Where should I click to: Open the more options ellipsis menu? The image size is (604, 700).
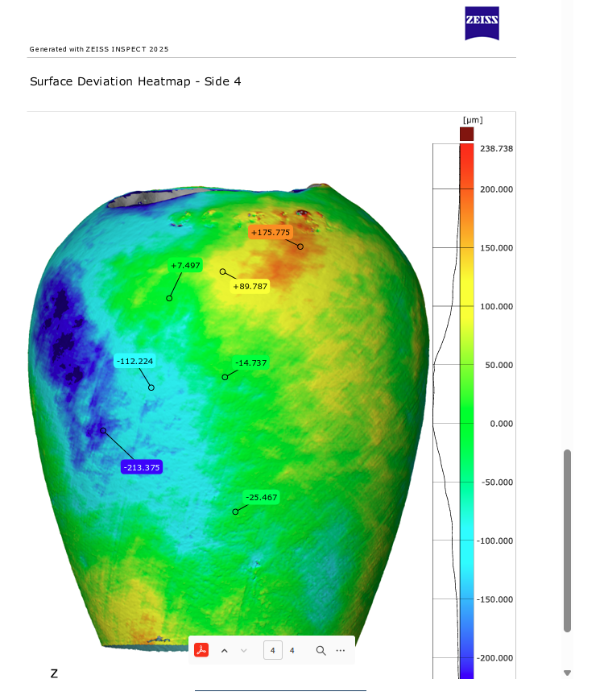pyautogui.click(x=341, y=650)
